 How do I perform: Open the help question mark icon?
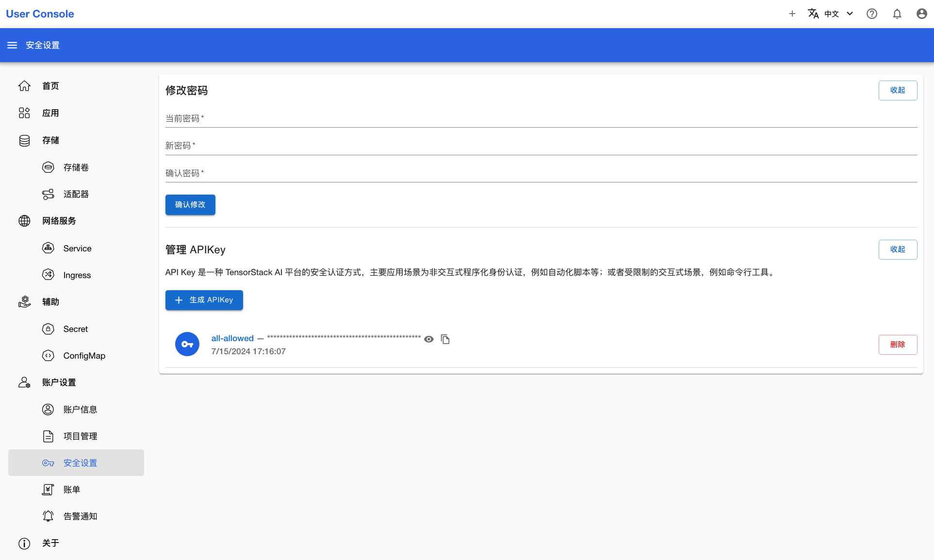click(872, 14)
